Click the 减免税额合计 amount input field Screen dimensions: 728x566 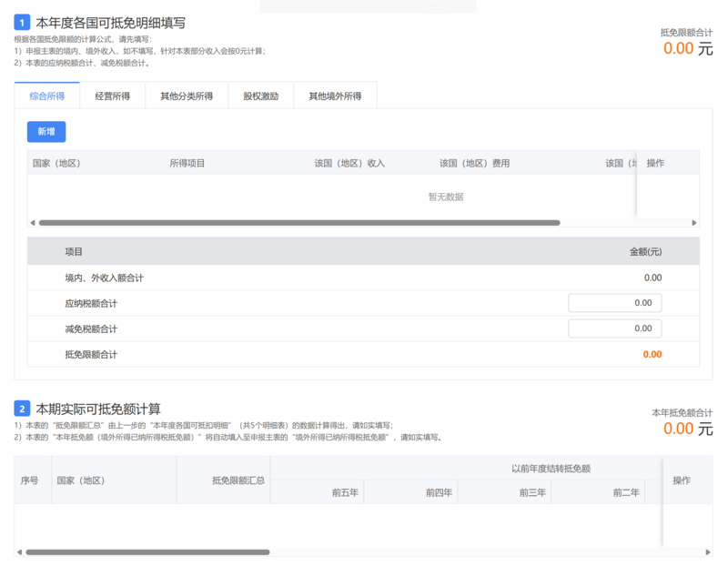tap(615, 328)
